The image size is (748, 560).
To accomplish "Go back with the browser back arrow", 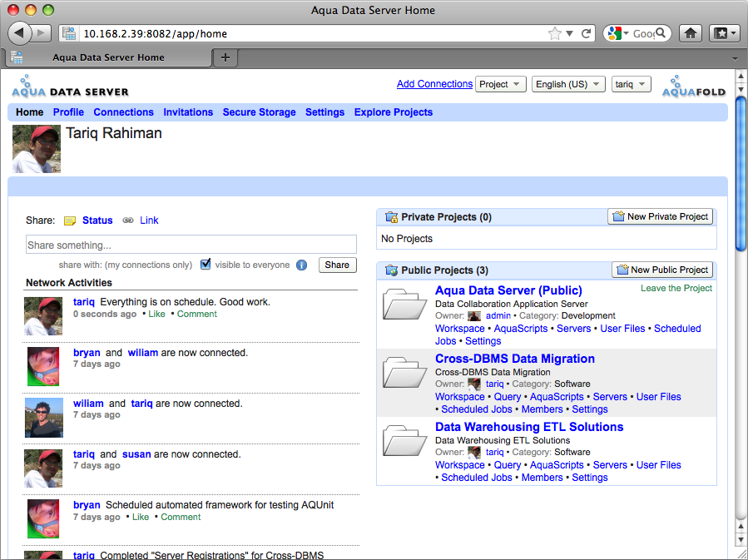I will (18, 33).
